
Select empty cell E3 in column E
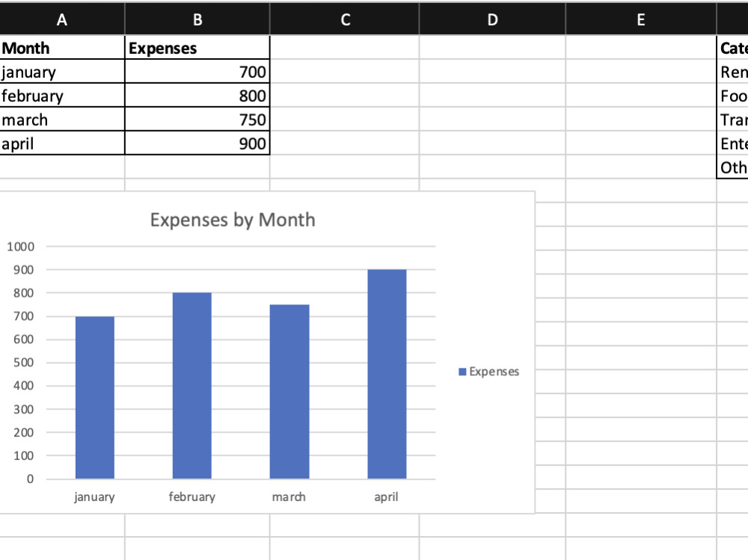click(x=641, y=96)
